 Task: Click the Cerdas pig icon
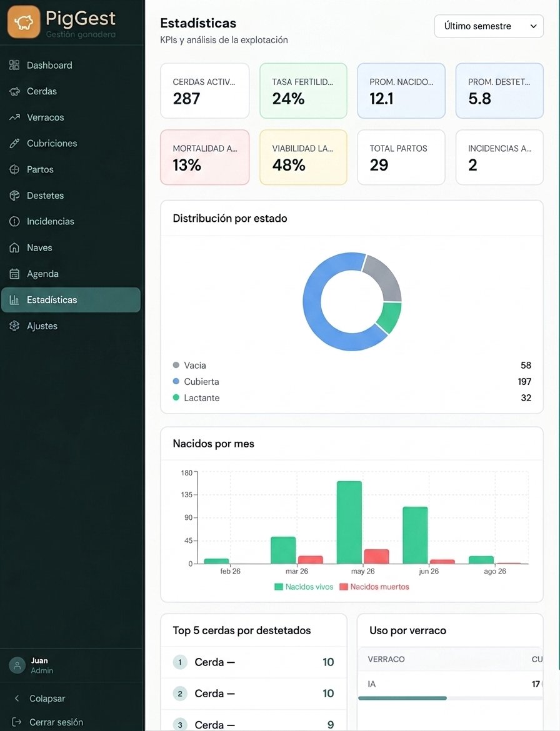pyautogui.click(x=14, y=91)
